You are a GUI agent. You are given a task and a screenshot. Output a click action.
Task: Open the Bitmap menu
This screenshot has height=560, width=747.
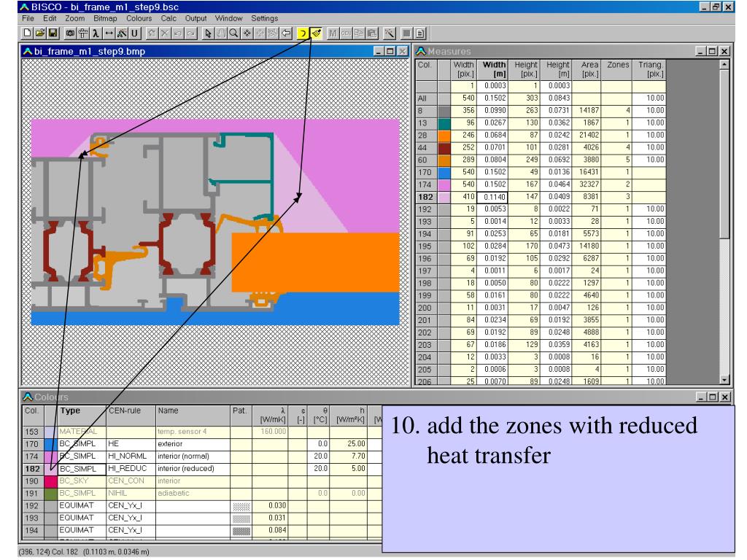tap(105, 18)
